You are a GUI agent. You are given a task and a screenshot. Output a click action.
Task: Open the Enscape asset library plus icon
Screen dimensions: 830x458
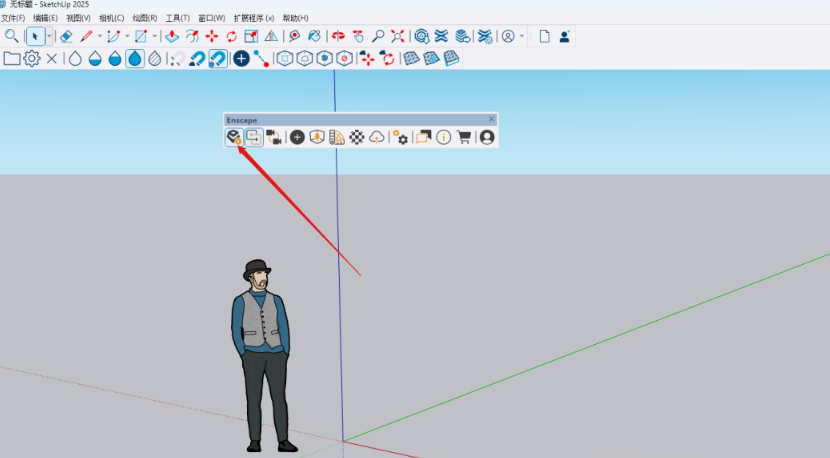tap(297, 137)
